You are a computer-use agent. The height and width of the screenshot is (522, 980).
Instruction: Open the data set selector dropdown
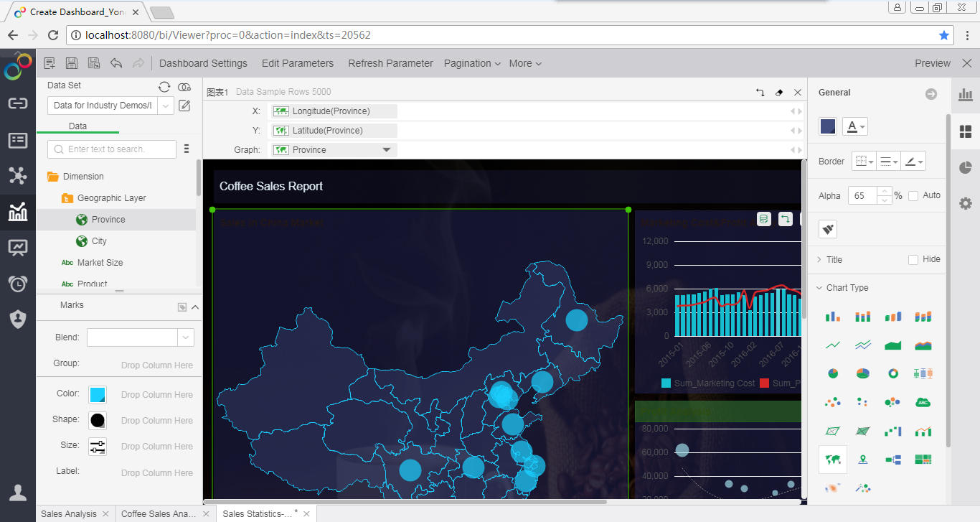coord(166,106)
